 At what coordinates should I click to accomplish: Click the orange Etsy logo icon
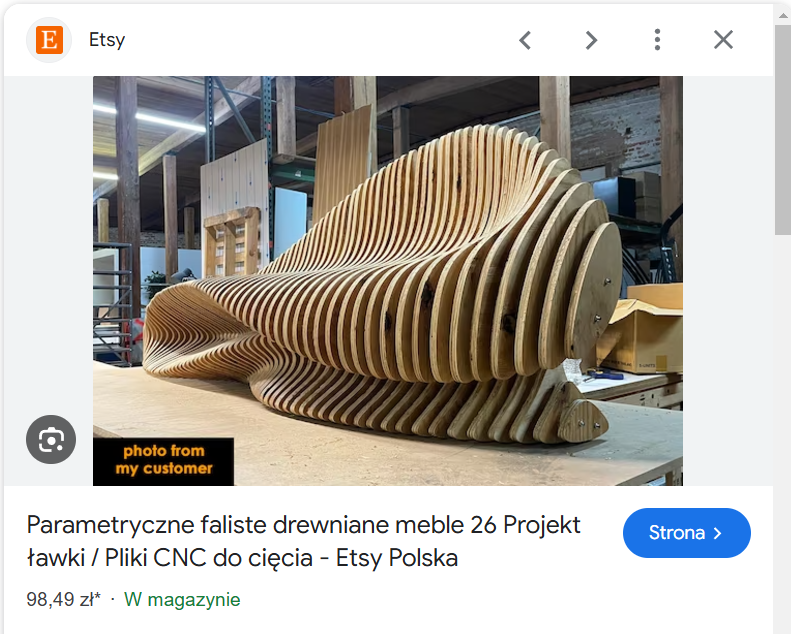(x=49, y=40)
